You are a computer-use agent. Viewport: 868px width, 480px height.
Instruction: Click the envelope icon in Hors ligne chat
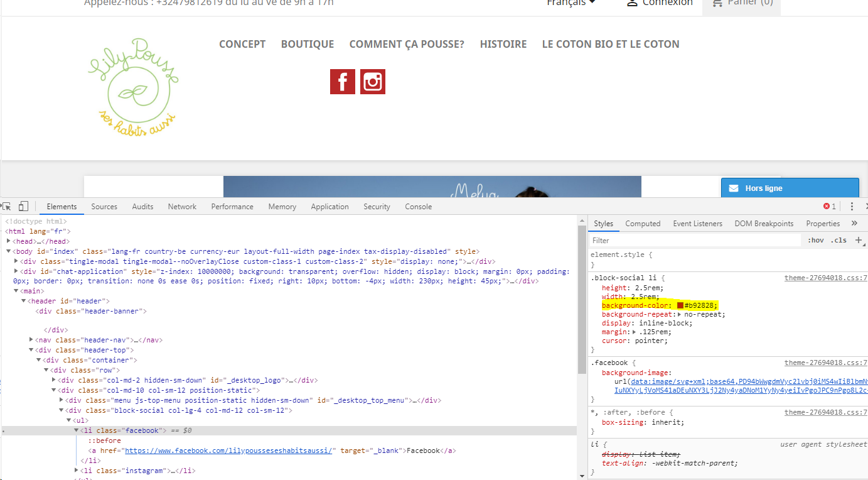pos(733,188)
